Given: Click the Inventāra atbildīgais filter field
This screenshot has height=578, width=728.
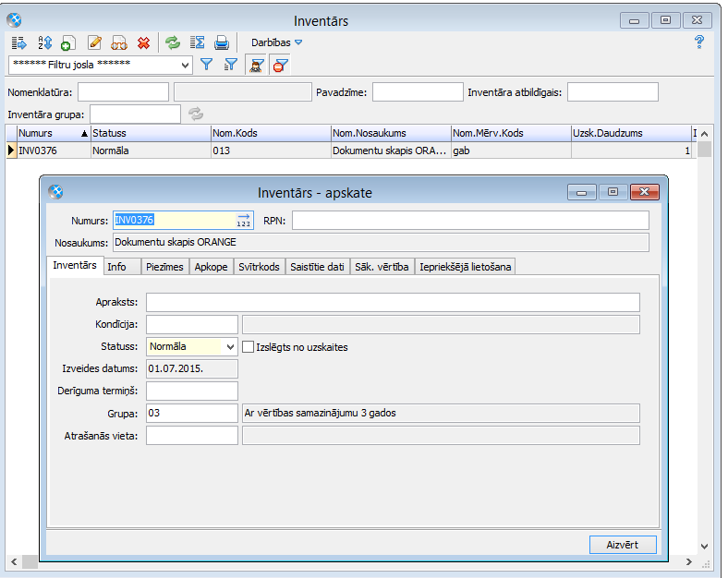Looking at the screenshot, I should pos(613,91).
